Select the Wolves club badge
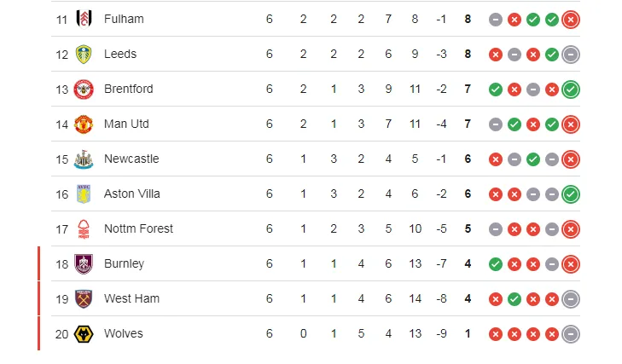This screenshot has height=364, width=622. [x=84, y=333]
